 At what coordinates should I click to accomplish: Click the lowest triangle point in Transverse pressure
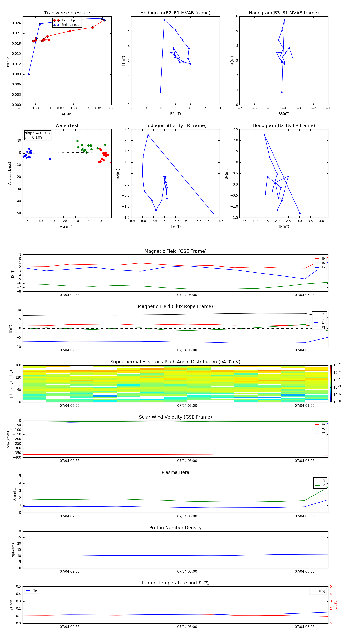29,74
